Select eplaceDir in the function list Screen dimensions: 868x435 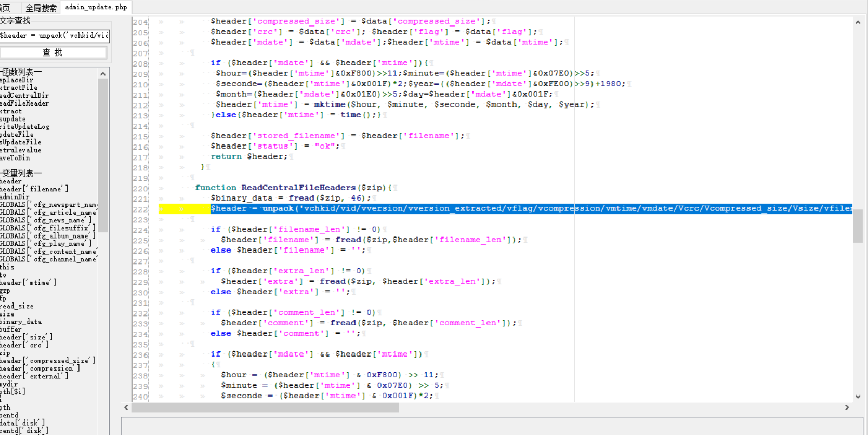pyautogui.click(x=17, y=80)
